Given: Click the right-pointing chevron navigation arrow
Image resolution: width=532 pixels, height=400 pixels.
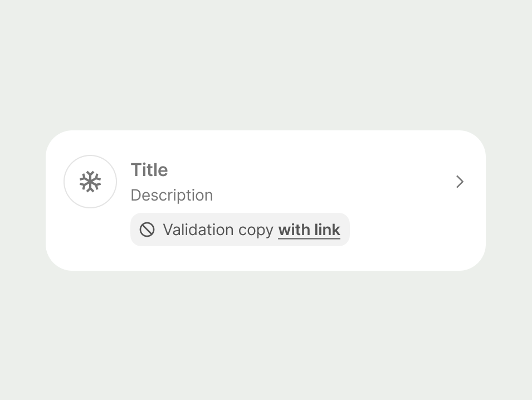Looking at the screenshot, I should (x=460, y=182).
